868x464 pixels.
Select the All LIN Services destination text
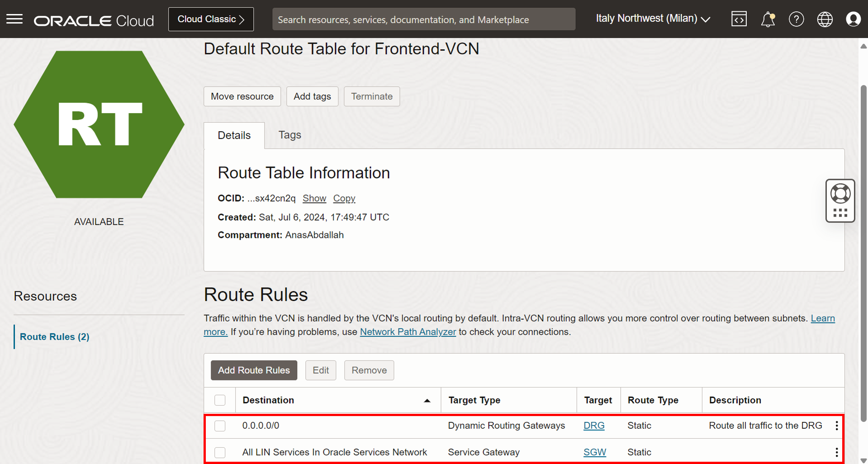[x=335, y=452]
